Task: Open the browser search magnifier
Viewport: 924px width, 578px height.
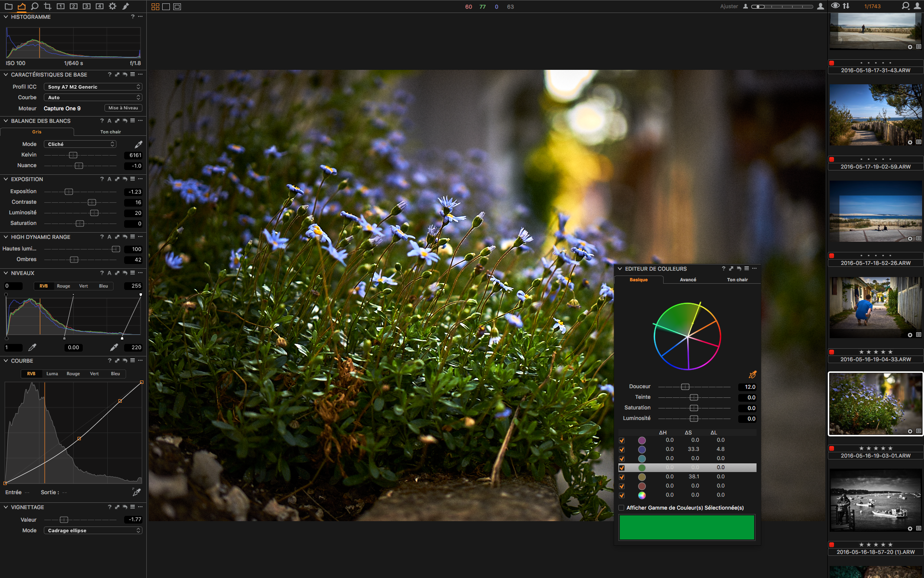Action: pos(905,6)
